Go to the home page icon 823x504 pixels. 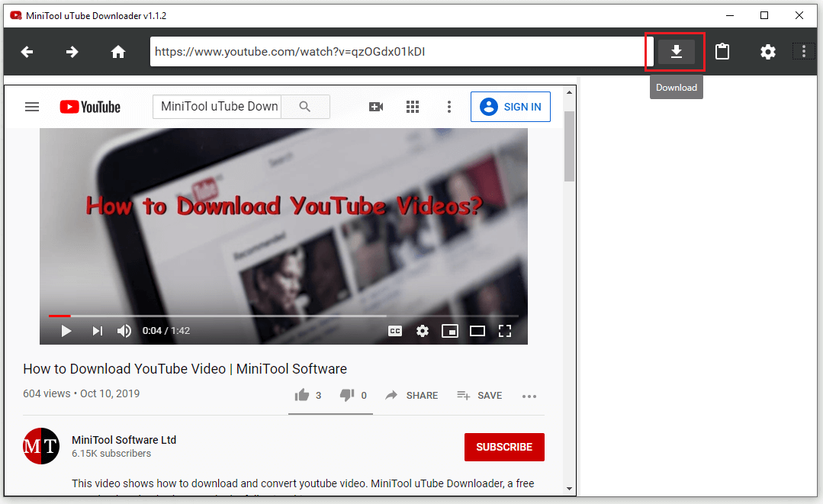tap(117, 51)
